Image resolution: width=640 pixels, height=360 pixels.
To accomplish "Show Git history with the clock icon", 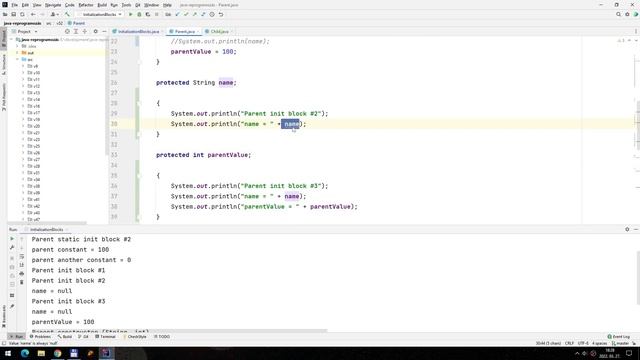I will pos(212,14).
